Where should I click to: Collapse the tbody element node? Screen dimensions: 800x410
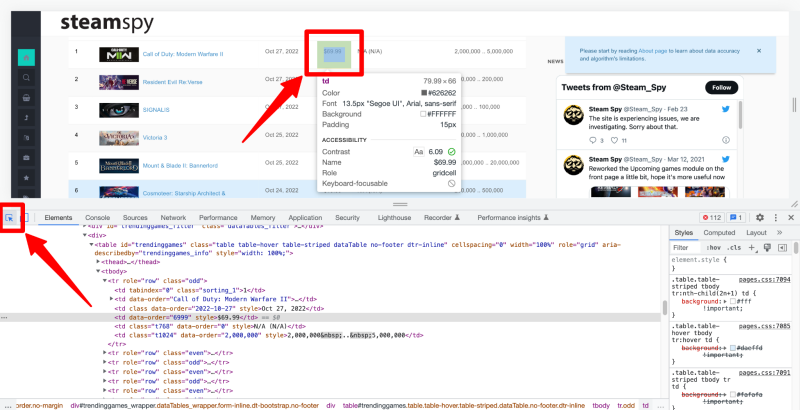(98, 271)
